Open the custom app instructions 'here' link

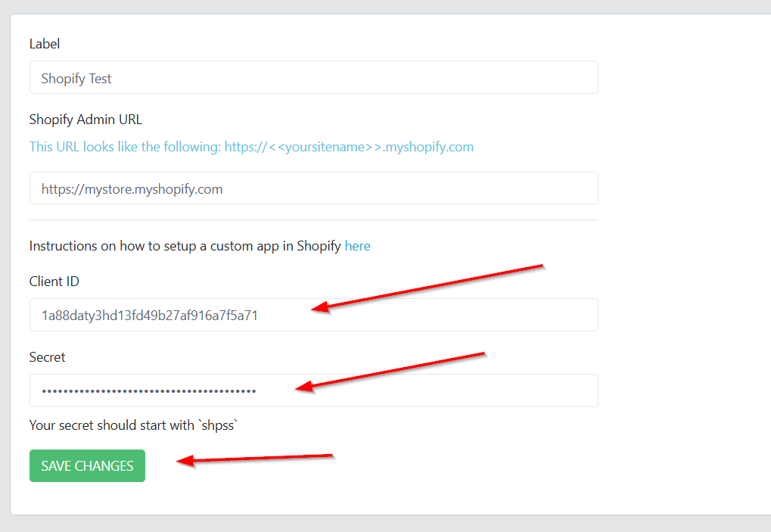pos(357,246)
